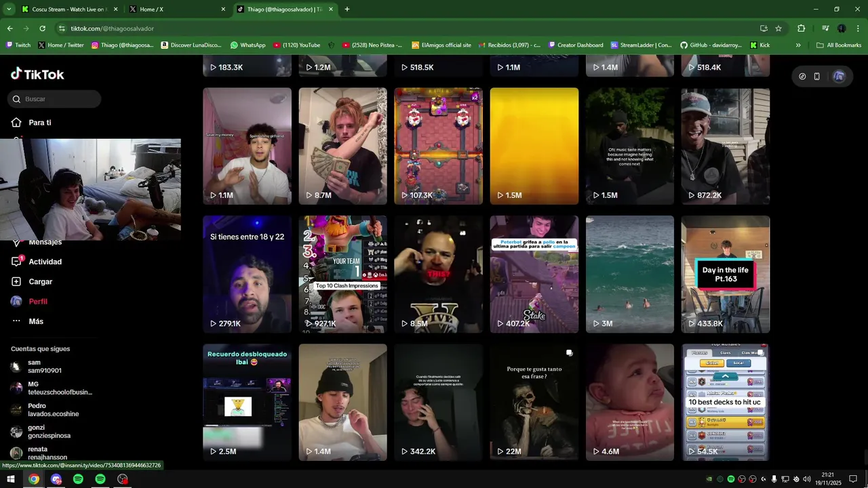Open the Recuerdo desbloqueado Ibai video
Viewport: 868px width, 488px height.
click(x=247, y=402)
